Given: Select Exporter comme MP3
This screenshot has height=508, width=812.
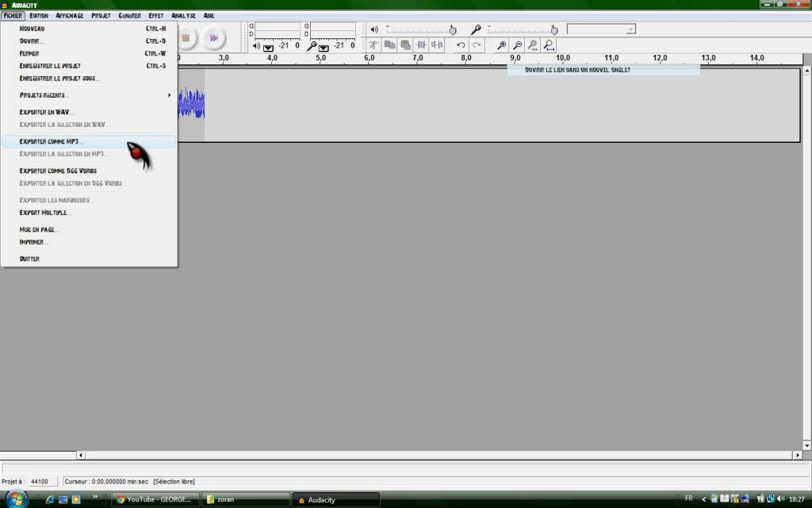Looking at the screenshot, I should [x=89, y=141].
